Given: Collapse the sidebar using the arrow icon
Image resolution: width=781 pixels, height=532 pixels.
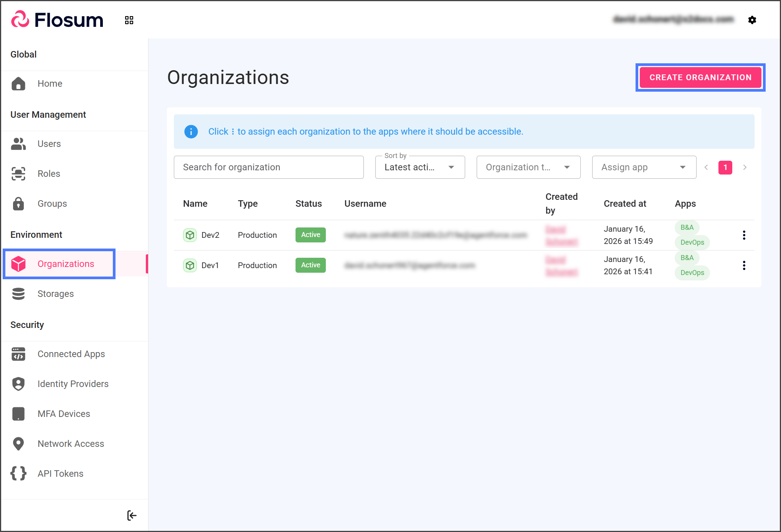Looking at the screenshot, I should 132,515.
